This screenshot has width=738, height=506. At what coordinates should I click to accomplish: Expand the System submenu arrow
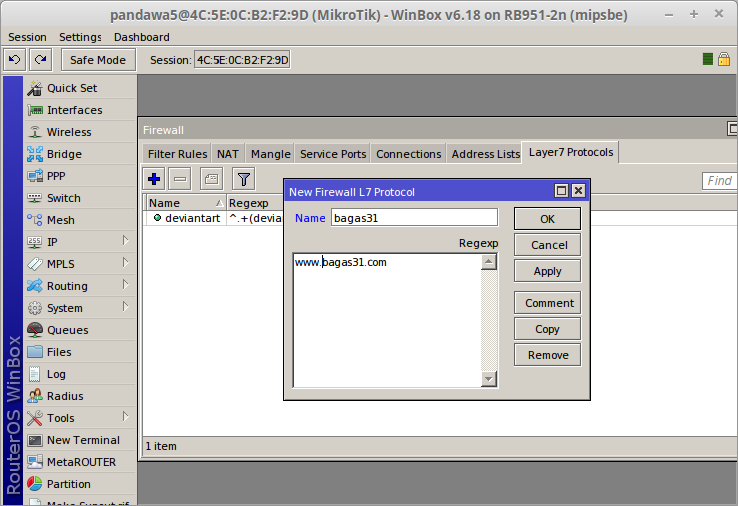(125, 306)
